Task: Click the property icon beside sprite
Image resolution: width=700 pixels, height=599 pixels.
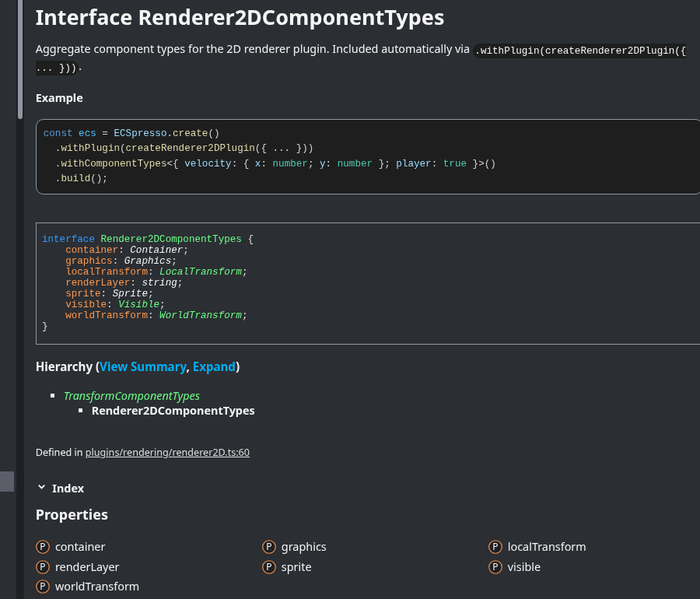Action: click(269, 567)
